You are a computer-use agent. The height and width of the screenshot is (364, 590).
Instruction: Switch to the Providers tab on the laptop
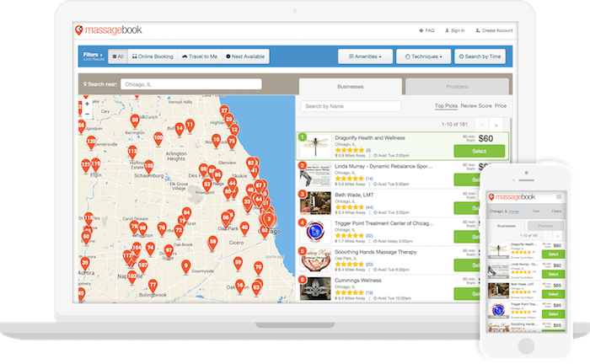pos(457,87)
